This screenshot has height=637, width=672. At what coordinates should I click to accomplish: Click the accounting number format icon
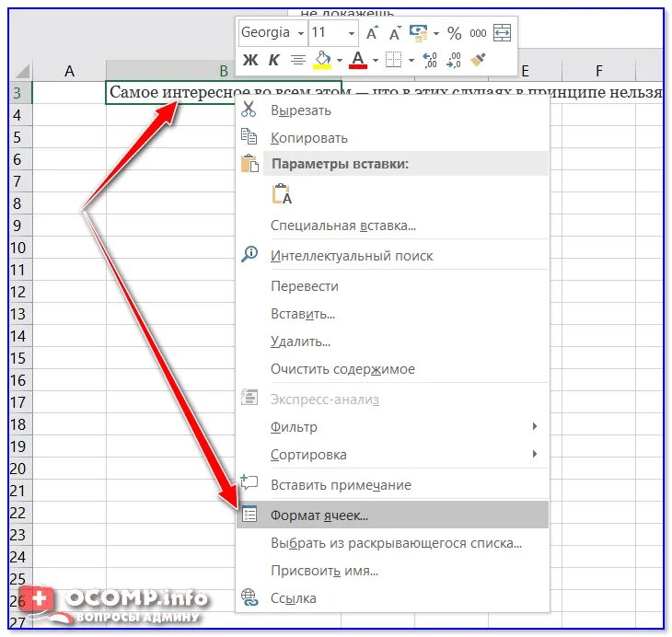[x=418, y=33]
